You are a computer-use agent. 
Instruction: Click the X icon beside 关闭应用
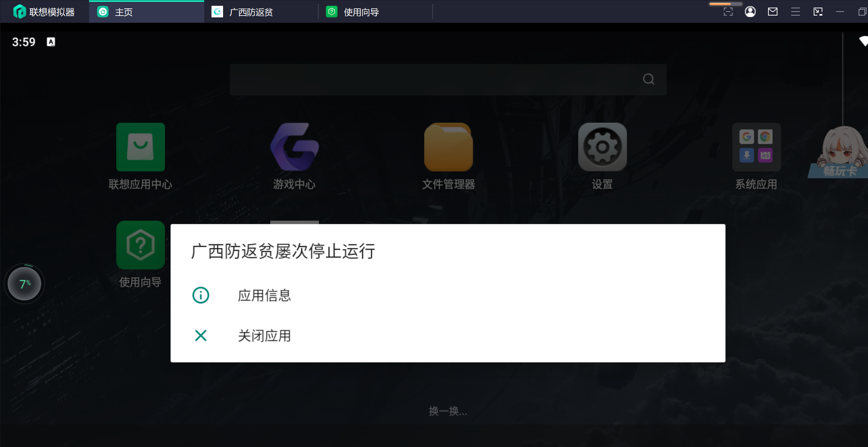[x=201, y=336]
